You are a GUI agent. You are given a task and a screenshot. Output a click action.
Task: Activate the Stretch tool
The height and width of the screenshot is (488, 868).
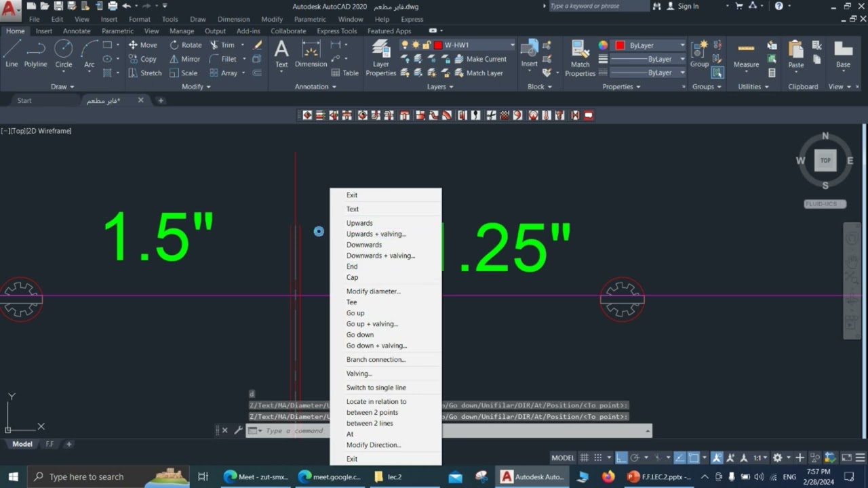point(145,73)
